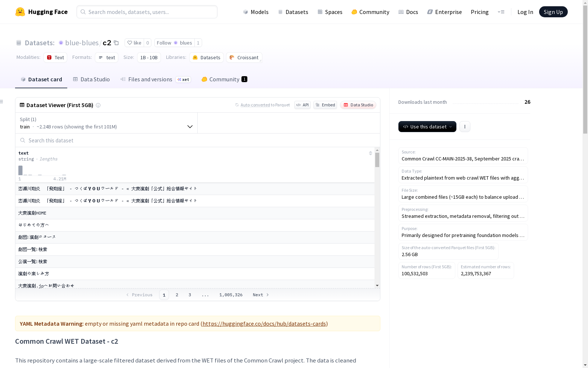The width and height of the screenshot is (588, 368).
Task: Click the c2 dataset name
Action: [107, 43]
